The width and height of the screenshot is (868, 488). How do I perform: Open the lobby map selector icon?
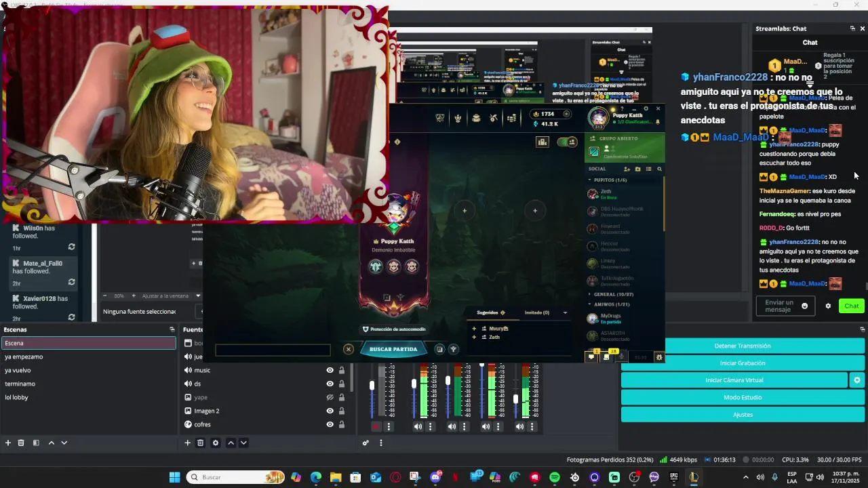542,142
